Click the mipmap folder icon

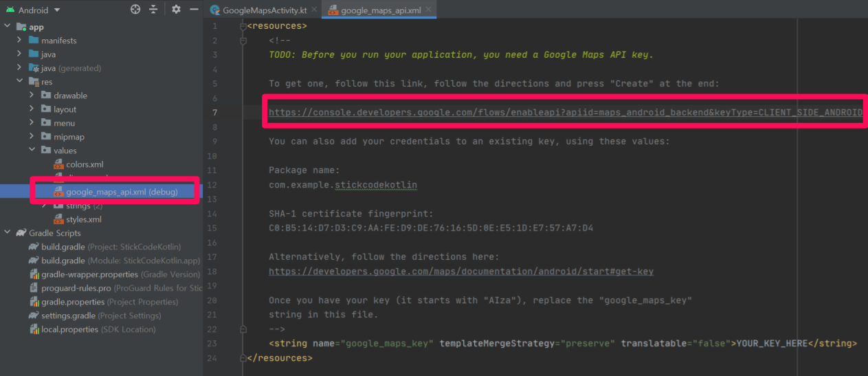point(46,137)
